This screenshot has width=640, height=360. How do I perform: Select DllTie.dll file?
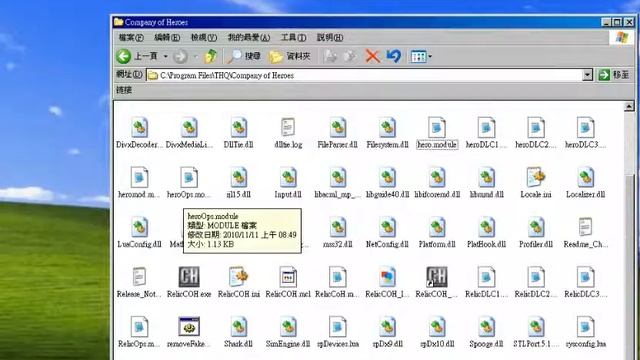click(238, 133)
